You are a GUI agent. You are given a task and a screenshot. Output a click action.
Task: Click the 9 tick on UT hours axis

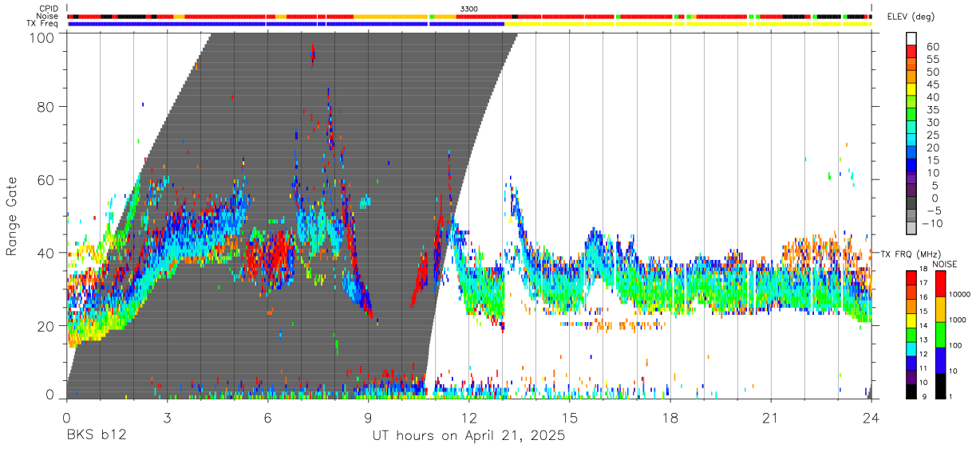tap(368, 418)
